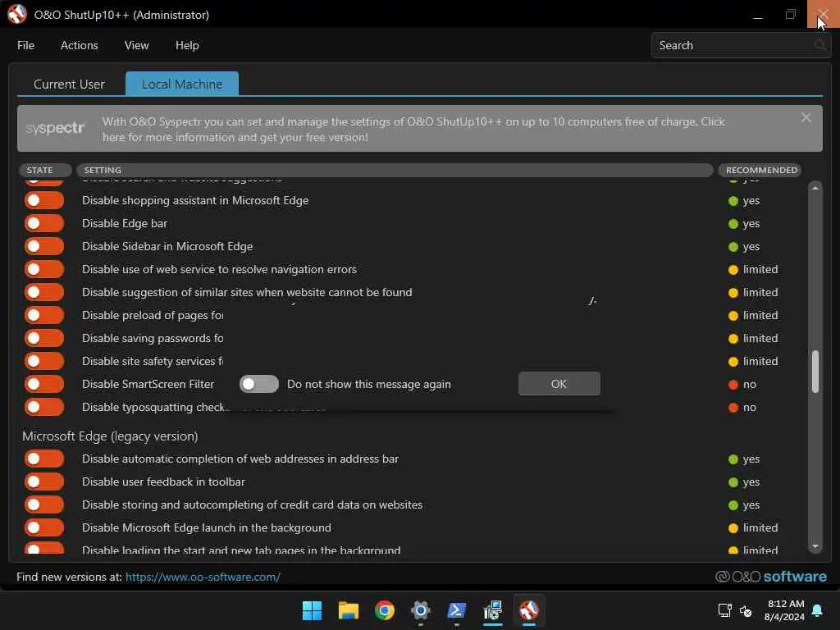Open the File menu

25,46
